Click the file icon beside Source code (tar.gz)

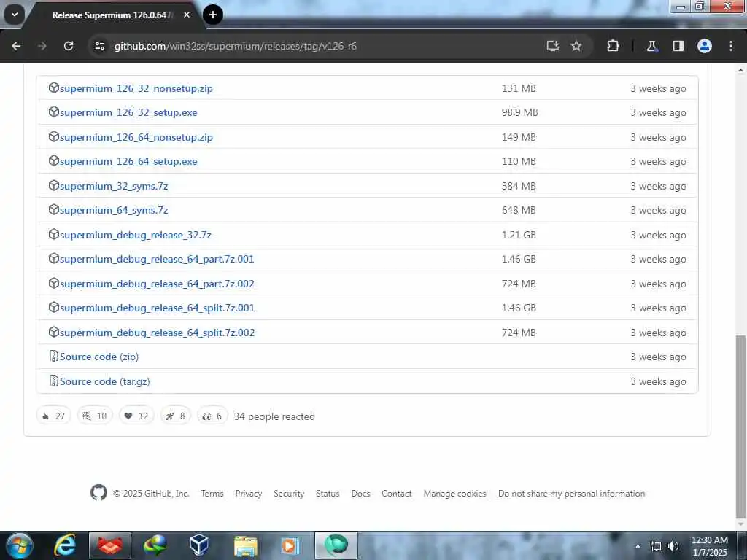(x=54, y=381)
